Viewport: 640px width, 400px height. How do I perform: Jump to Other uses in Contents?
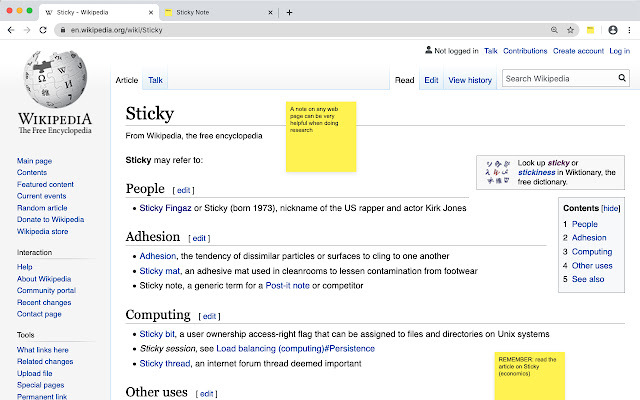[592, 266]
